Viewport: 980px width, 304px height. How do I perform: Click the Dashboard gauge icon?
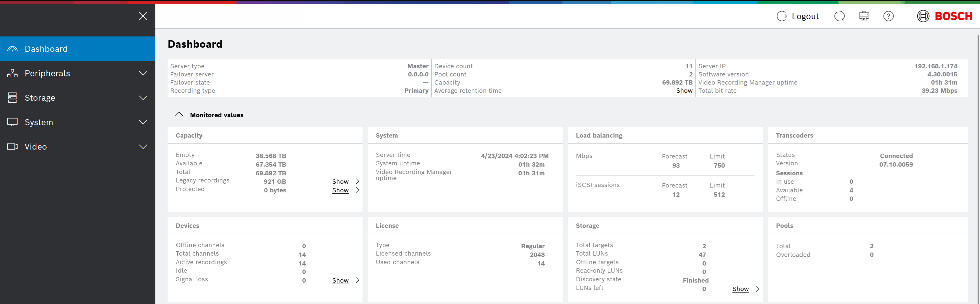coord(13,49)
